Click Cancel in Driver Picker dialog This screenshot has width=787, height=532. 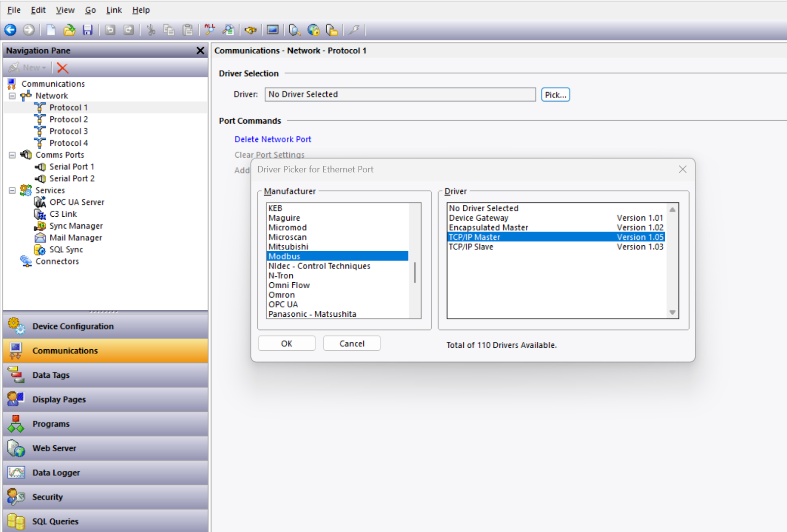tap(351, 343)
